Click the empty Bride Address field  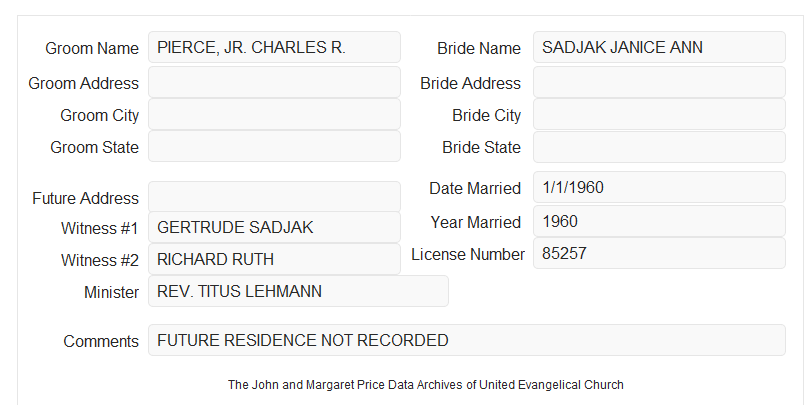[659, 82]
